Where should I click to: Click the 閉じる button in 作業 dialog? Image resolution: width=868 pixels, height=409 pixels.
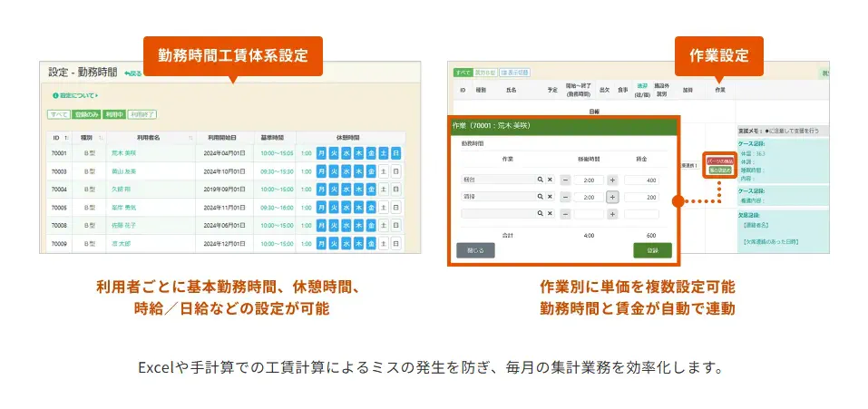475,250
